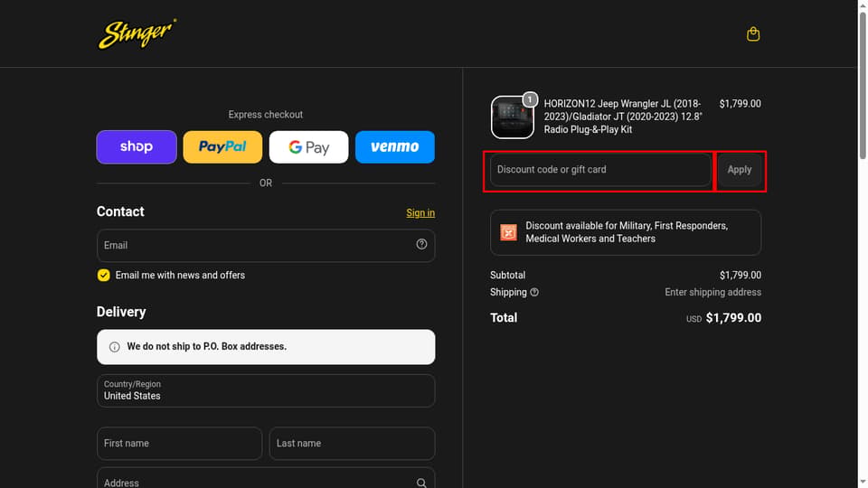
Task: Focus the Discount code or gift card field
Action: click(x=600, y=170)
